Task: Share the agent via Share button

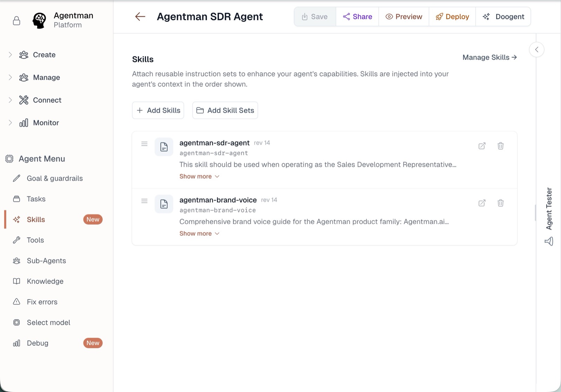Action: [x=357, y=16]
